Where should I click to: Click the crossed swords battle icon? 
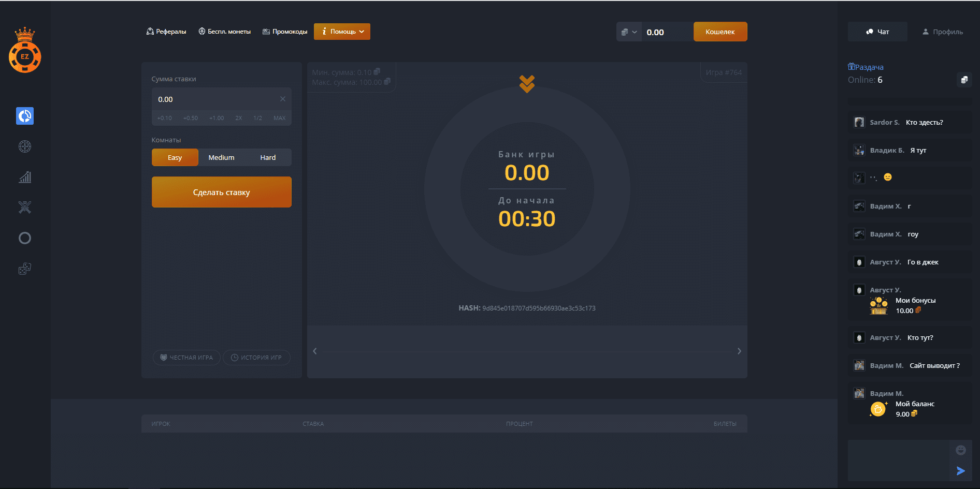[x=25, y=208]
